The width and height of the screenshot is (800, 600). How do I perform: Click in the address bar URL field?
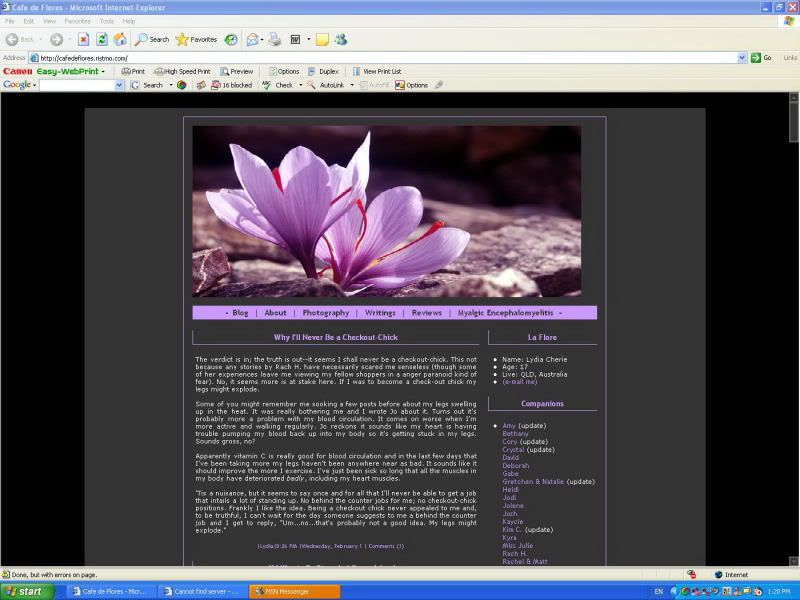[388, 58]
